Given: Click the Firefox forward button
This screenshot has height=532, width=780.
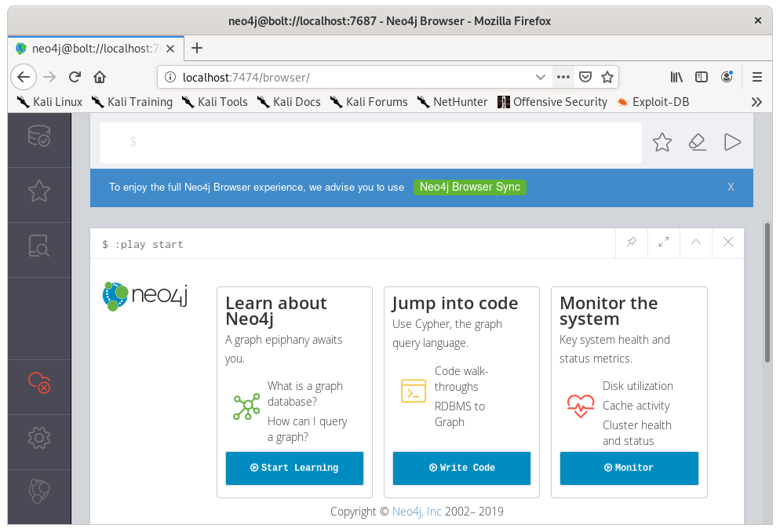Looking at the screenshot, I should click(49, 77).
